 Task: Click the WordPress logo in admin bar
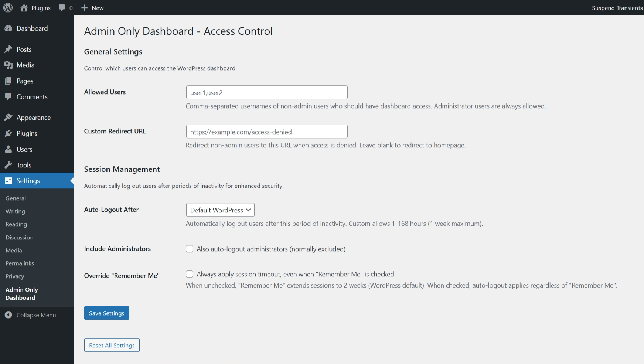coord(8,7)
